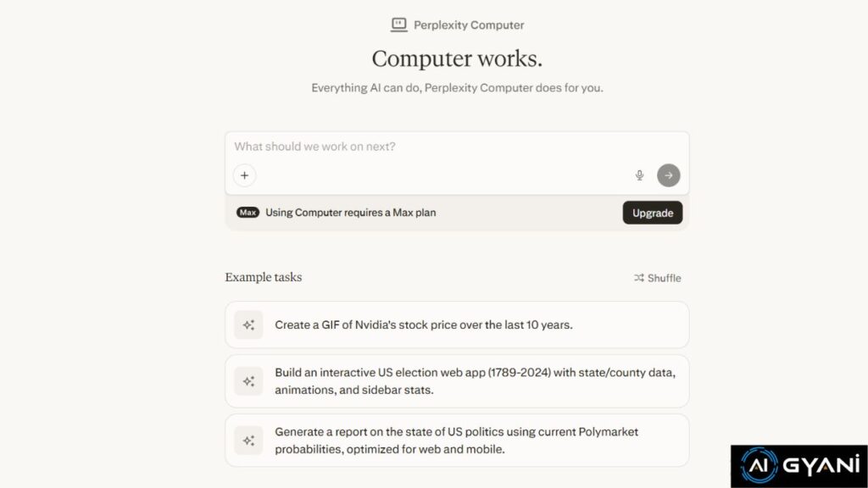The image size is (868, 488).
Task: Click sparkle icon beside US election task
Action: (x=248, y=381)
